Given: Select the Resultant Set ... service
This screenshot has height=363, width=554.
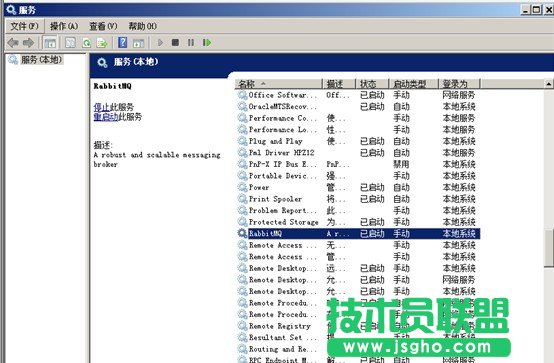Looking at the screenshot, I should click(x=357, y=338).
